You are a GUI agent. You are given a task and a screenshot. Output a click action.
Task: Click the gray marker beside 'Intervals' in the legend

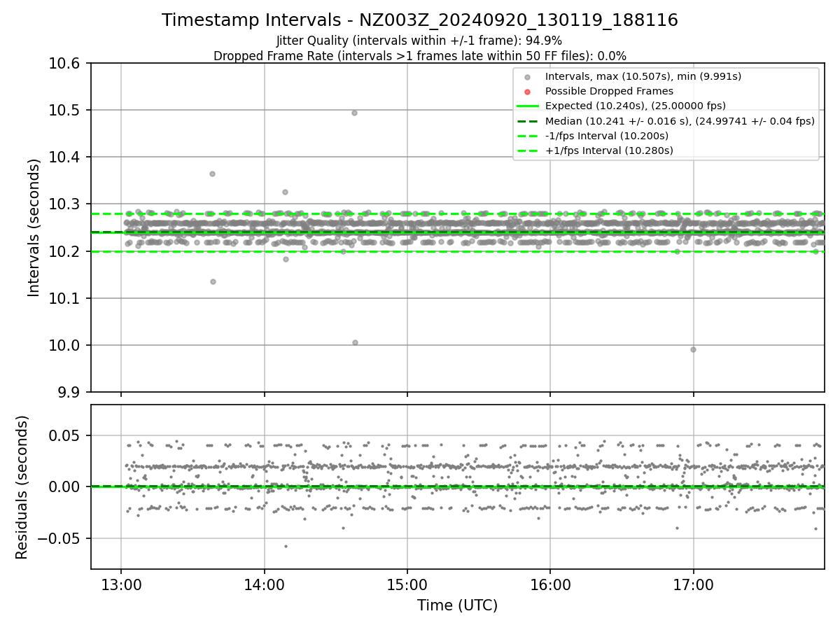tap(527, 77)
